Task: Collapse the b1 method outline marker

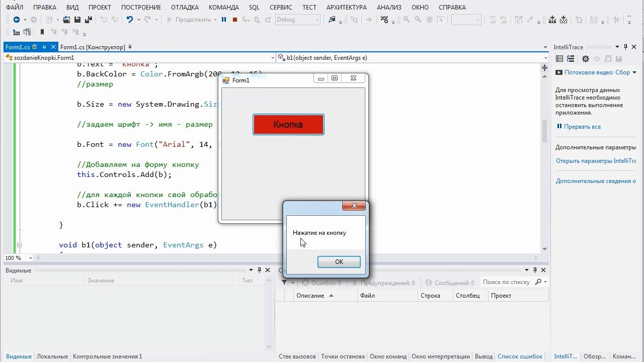Action: pyautogui.click(x=19, y=245)
